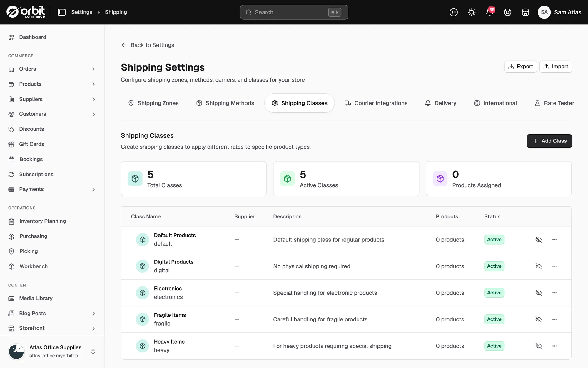Go Back to Settings
588x368 pixels.
click(x=148, y=45)
